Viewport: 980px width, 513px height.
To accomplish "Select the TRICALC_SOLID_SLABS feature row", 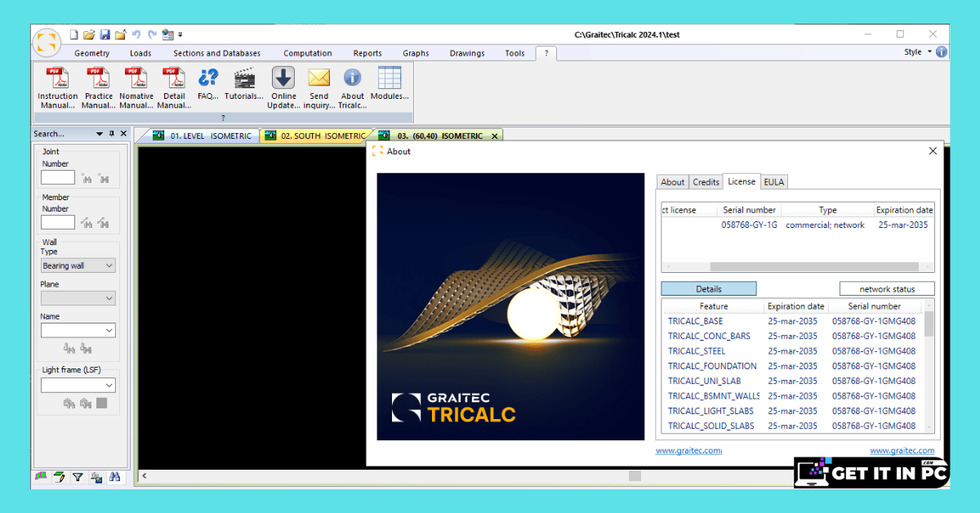I will tap(792, 426).
